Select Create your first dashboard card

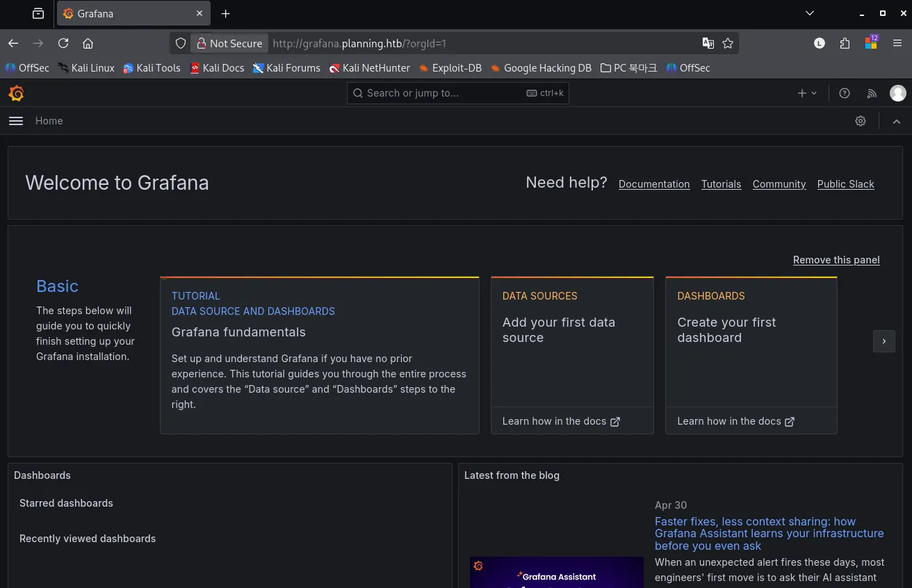[x=751, y=341]
